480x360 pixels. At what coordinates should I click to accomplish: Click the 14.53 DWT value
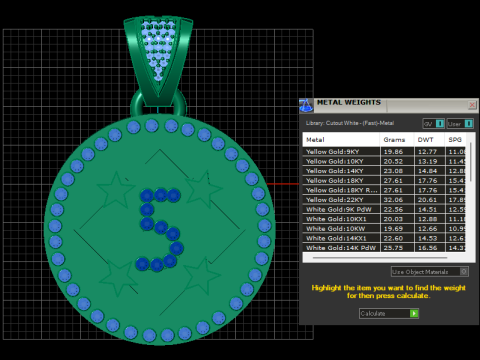427,239
